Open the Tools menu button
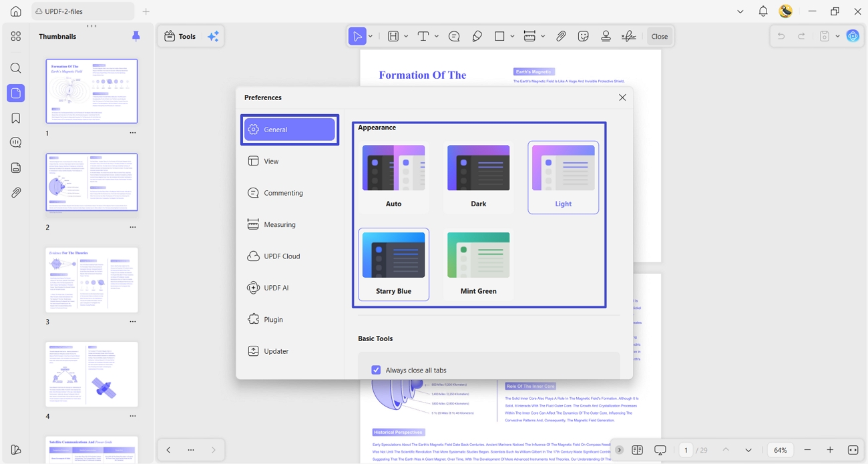868x464 pixels. tap(180, 36)
